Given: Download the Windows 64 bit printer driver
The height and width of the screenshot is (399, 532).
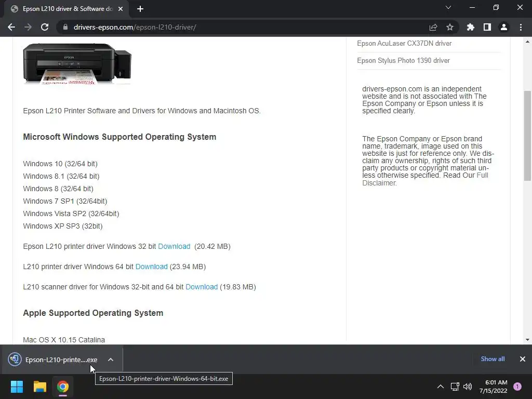Looking at the screenshot, I should click(151, 267).
